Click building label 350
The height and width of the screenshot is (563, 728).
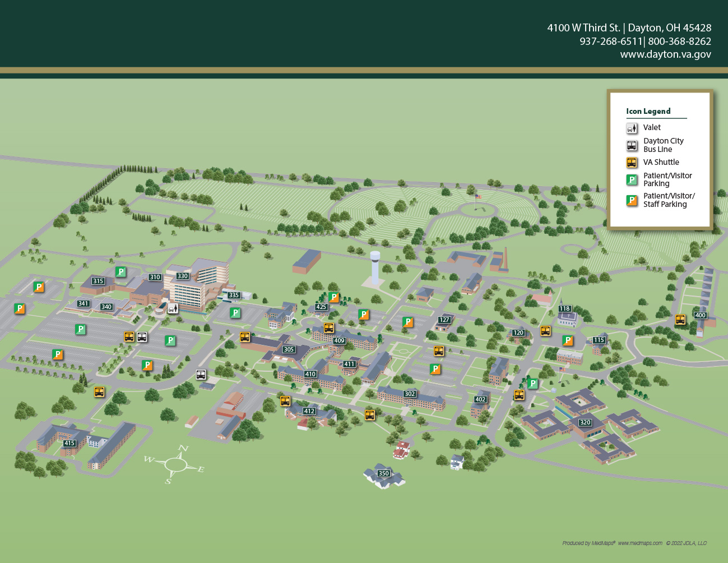click(384, 473)
